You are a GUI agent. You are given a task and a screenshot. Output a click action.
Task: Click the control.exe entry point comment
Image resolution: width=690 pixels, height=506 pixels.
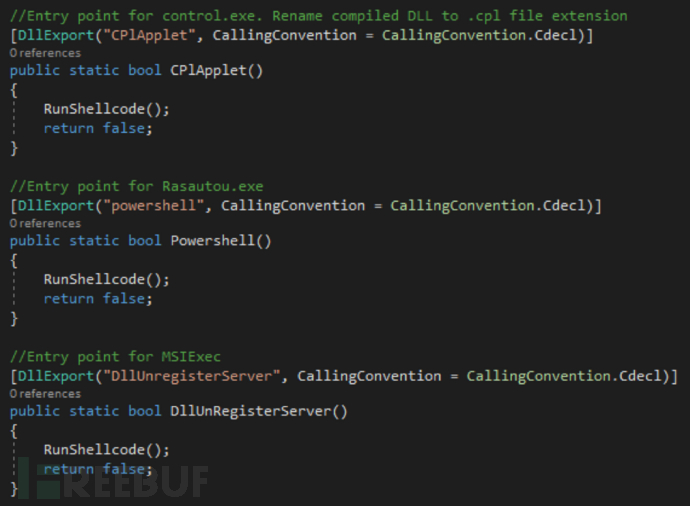click(x=319, y=16)
